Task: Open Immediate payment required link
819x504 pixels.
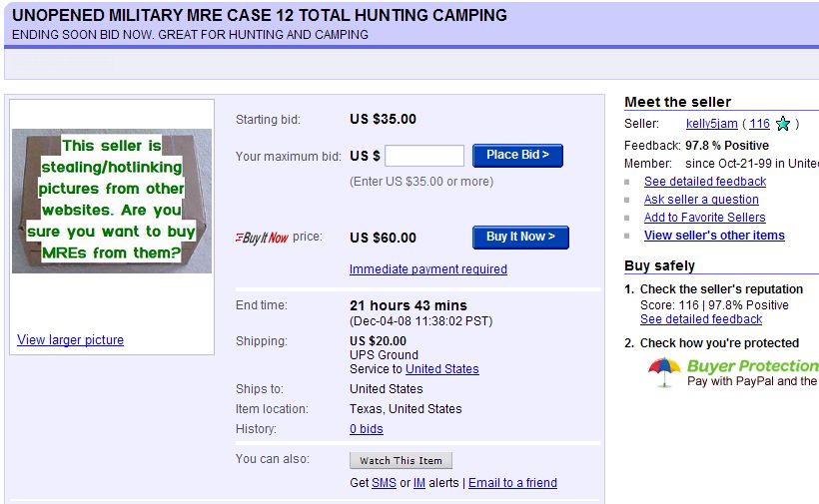Action: pyautogui.click(x=428, y=269)
